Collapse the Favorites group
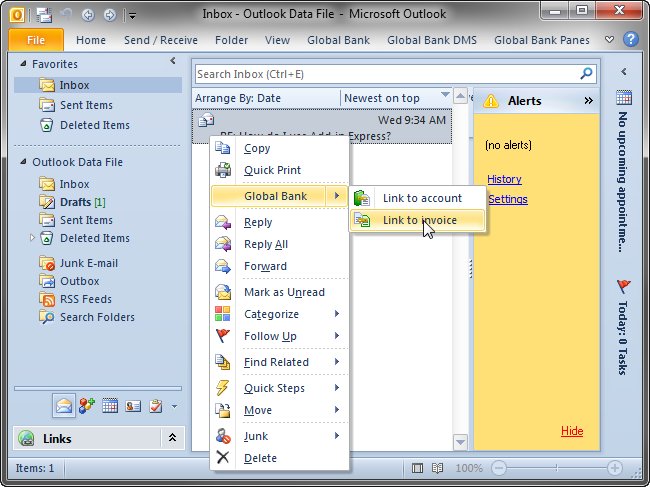This screenshot has height=487, width=650. tap(23, 64)
